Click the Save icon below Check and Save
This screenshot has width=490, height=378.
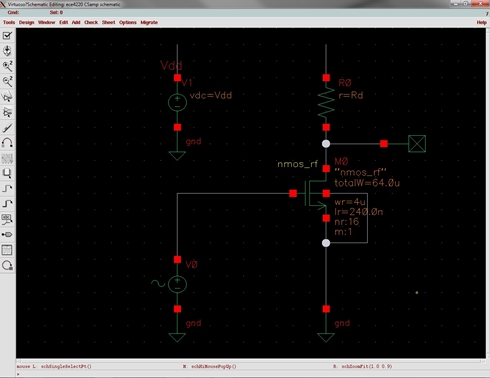point(7,51)
